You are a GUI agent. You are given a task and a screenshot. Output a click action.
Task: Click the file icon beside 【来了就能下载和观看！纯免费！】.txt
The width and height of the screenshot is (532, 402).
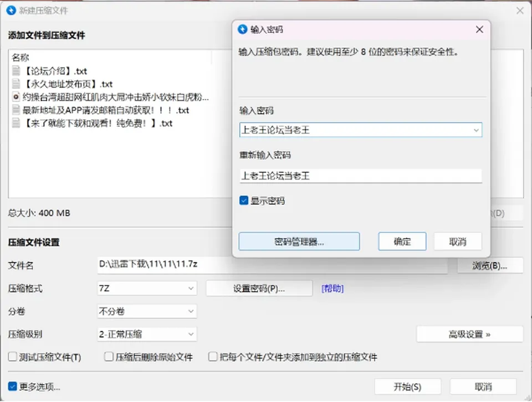(x=16, y=123)
